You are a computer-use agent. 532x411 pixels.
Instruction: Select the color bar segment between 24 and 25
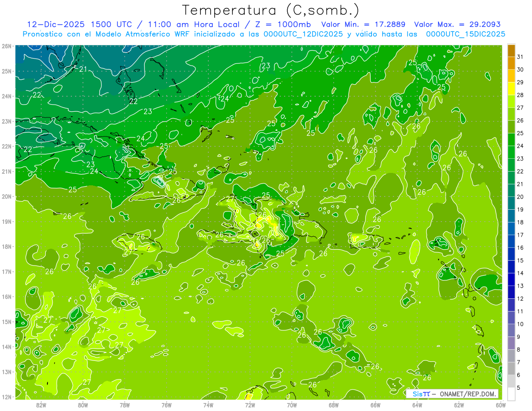pyautogui.click(x=511, y=140)
